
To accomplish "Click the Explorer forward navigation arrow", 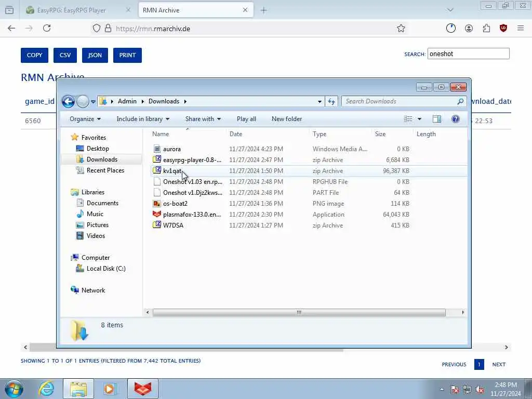I will (83, 101).
